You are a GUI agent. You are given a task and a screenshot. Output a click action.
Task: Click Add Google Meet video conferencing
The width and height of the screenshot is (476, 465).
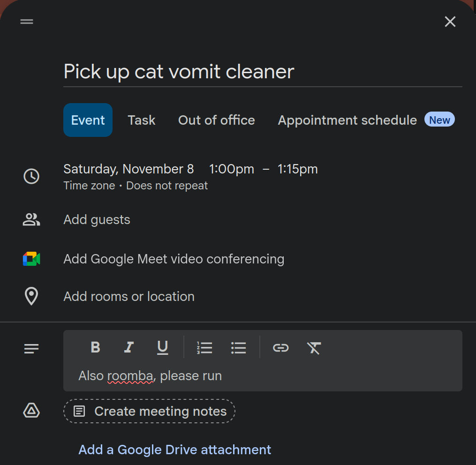pyautogui.click(x=174, y=258)
